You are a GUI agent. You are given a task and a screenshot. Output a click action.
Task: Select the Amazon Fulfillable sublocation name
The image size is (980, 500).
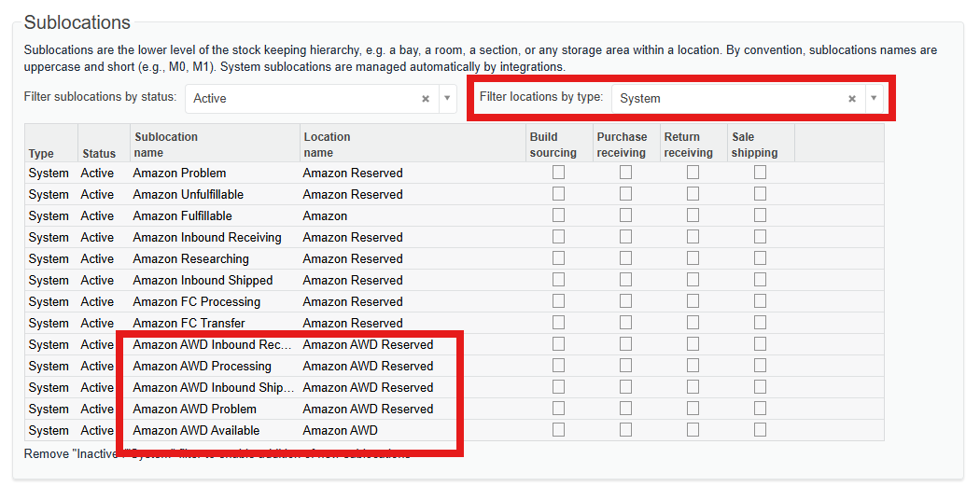tap(183, 215)
